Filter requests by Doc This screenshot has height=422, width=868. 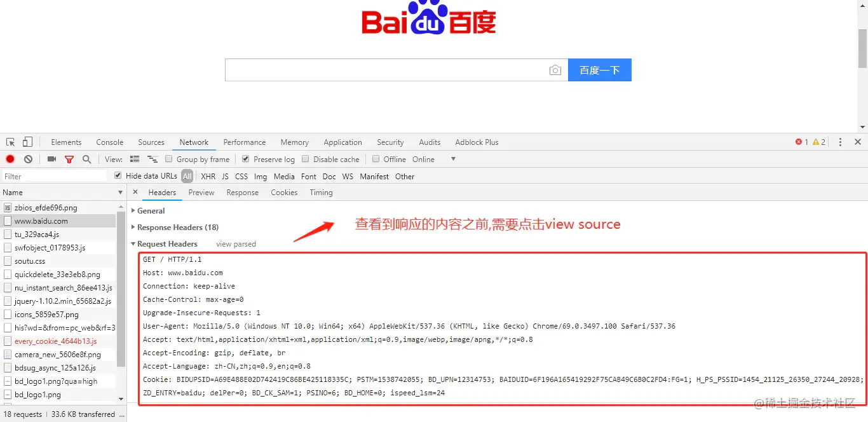coord(329,176)
